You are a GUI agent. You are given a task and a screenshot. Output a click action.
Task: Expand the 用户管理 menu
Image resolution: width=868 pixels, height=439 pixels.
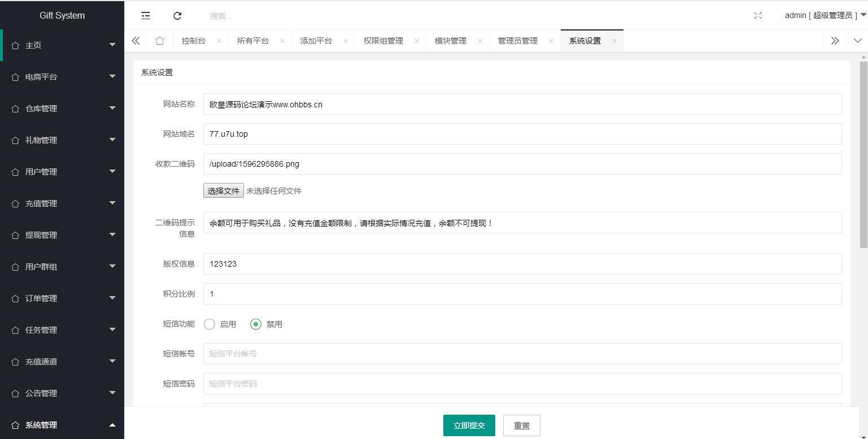pos(62,171)
